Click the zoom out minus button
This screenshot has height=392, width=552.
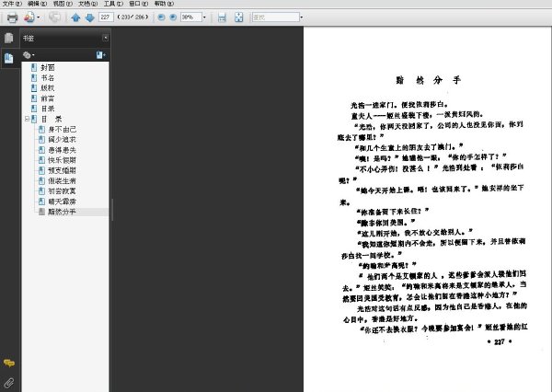pyautogui.click(x=161, y=17)
